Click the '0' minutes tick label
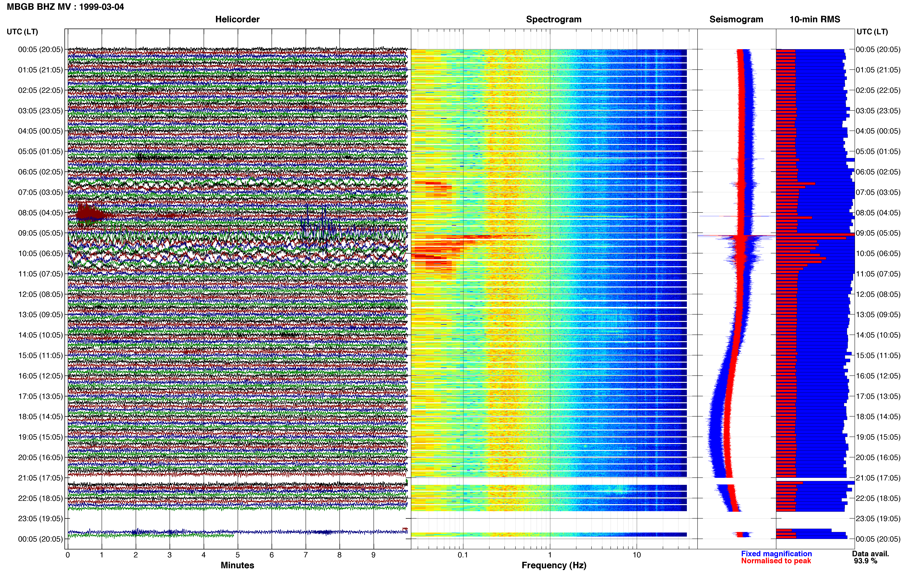This screenshot has height=578, width=924. coord(68,555)
